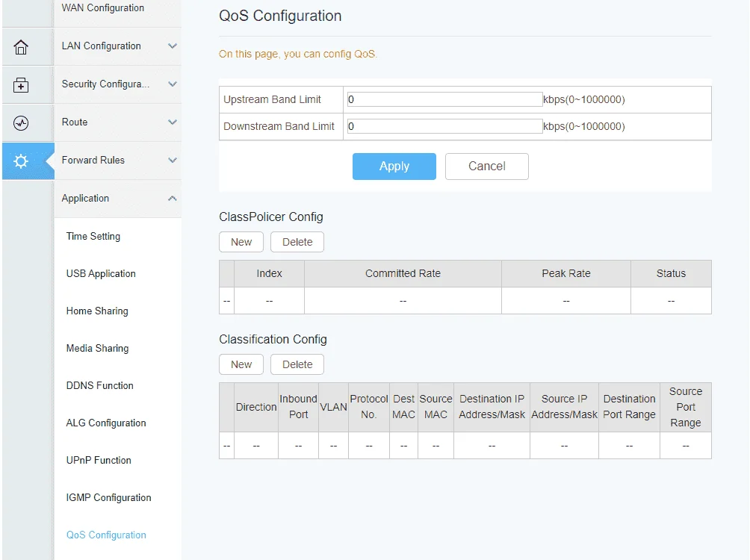Click the VLAN column header
Viewport: 750px width, 560px height.
pos(333,407)
